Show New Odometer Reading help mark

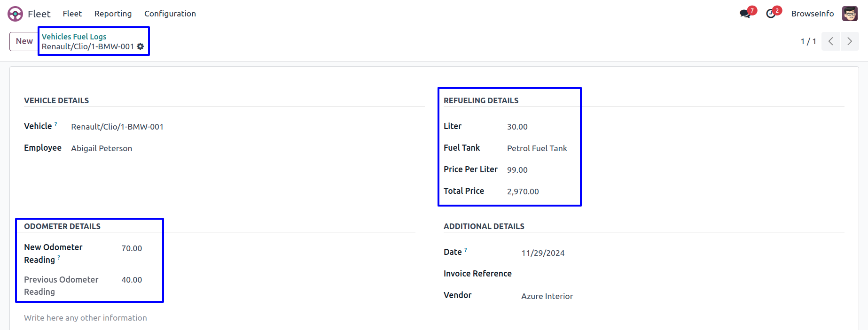(x=59, y=258)
